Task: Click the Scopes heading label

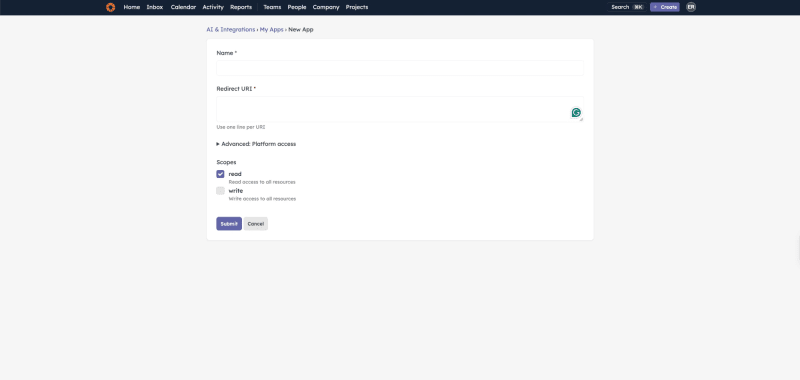Action: pos(227,162)
